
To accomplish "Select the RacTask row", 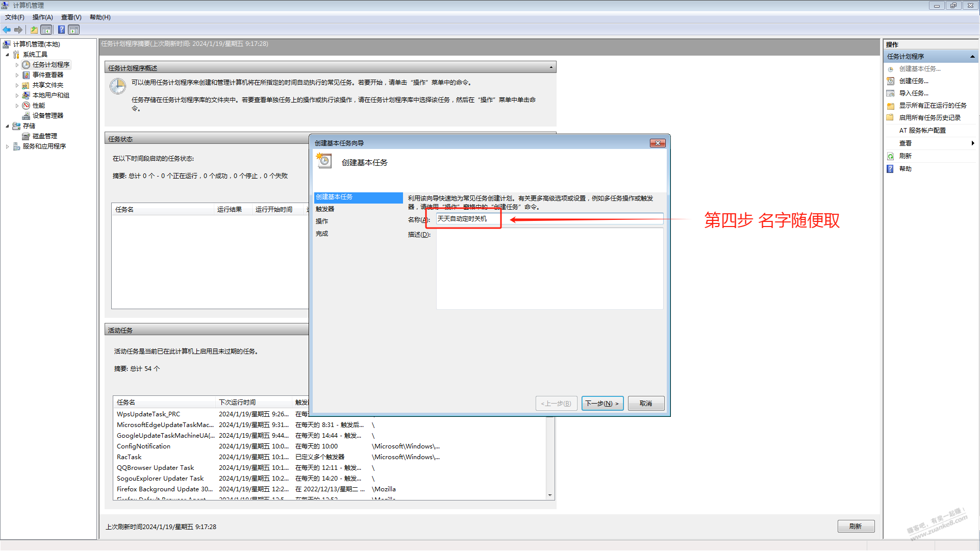I will click(330, 457).
